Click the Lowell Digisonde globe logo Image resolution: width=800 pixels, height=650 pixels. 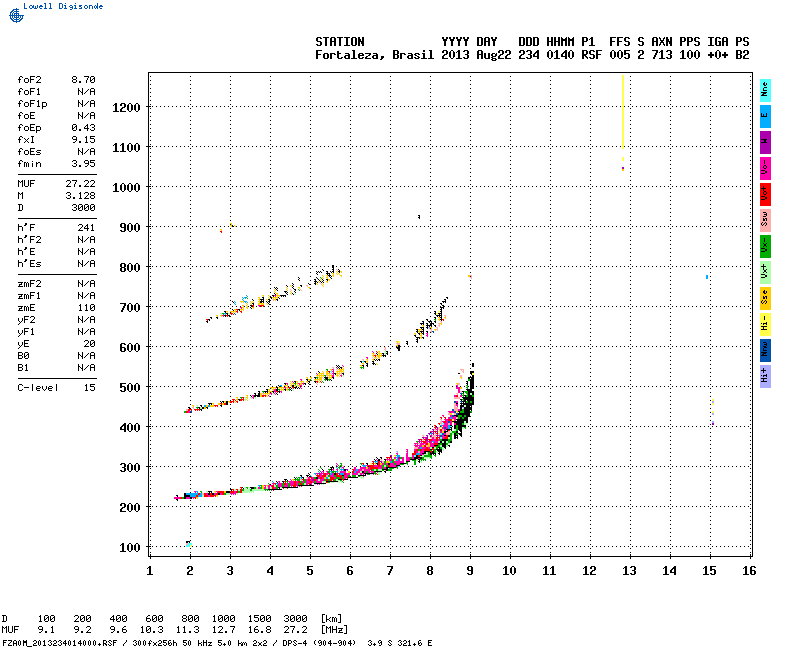tap(16, 15)
